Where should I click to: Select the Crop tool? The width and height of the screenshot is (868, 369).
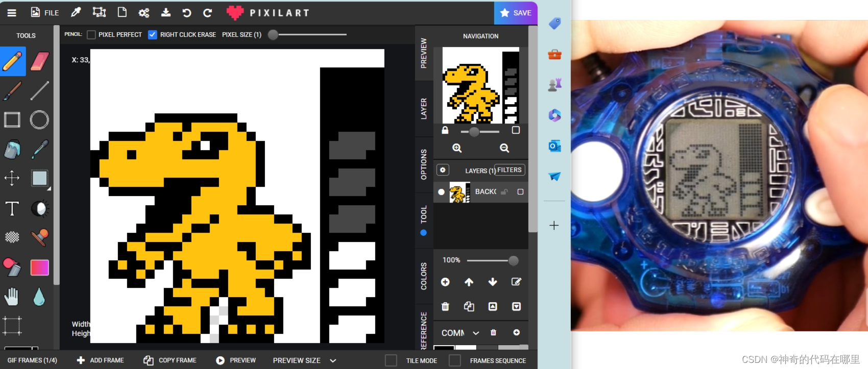(x=12, y=326)
